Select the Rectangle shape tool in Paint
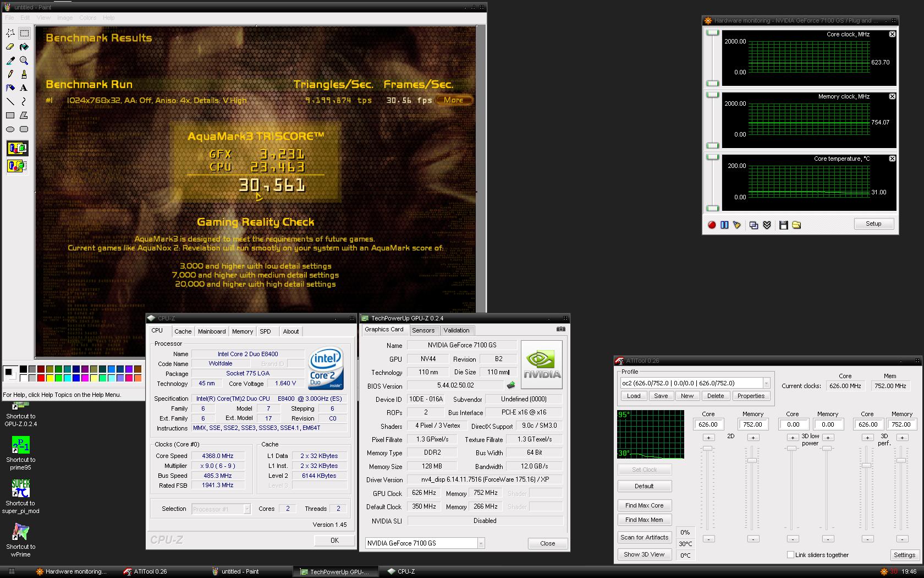The image size is (924, 578). [10, 116]
